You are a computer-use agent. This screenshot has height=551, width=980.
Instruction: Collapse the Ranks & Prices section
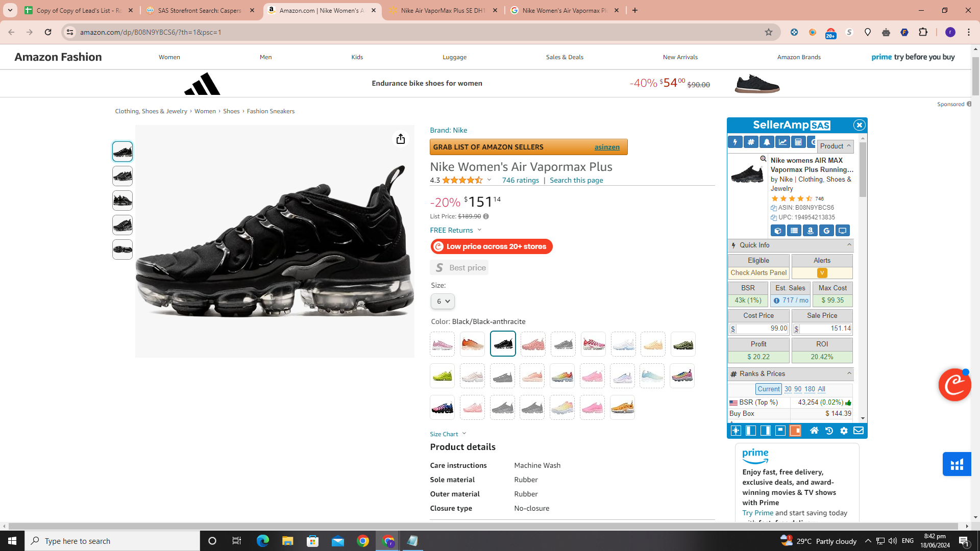click(849, 373)
